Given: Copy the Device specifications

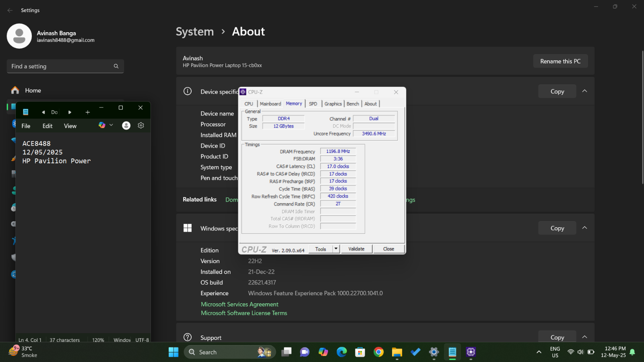Looking at the screenshot, I should [x=557, y=91].
